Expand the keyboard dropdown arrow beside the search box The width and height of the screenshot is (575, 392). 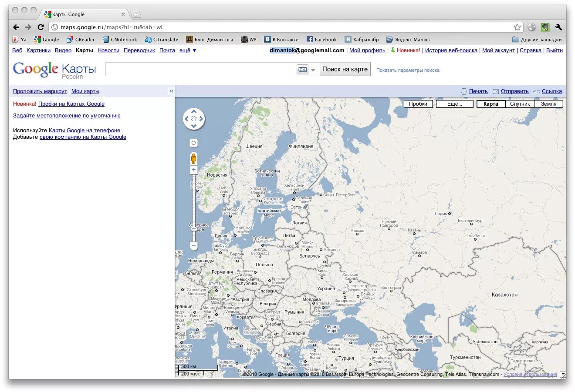click(x=313, y=70)
